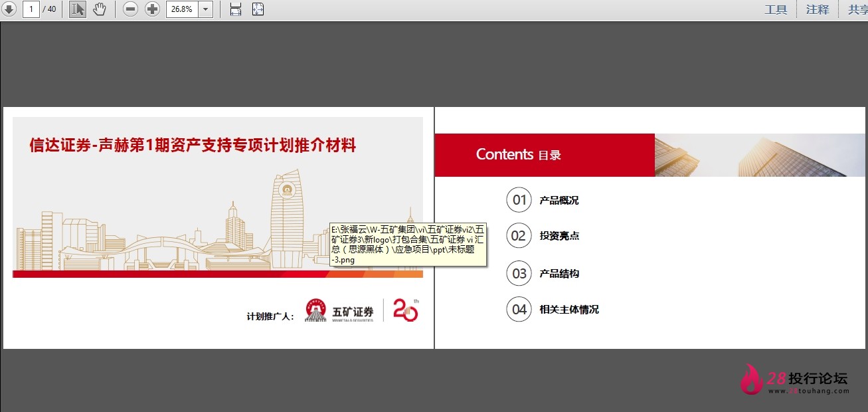868x412 pixels.
Task: Open the 注释 panel
Action: pos(818,9)
